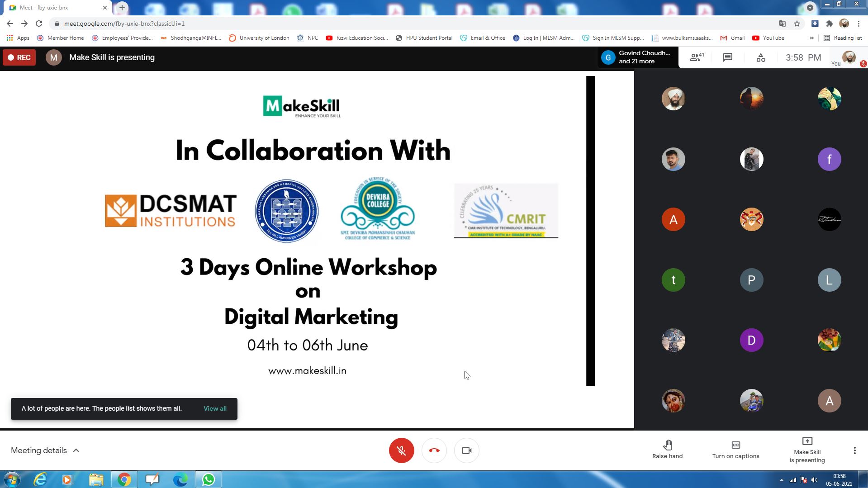The height and width of the screenshot is (488, 868).
Task: Open Shodhganga@INFL... bookmark
Action: click(191, 38)
